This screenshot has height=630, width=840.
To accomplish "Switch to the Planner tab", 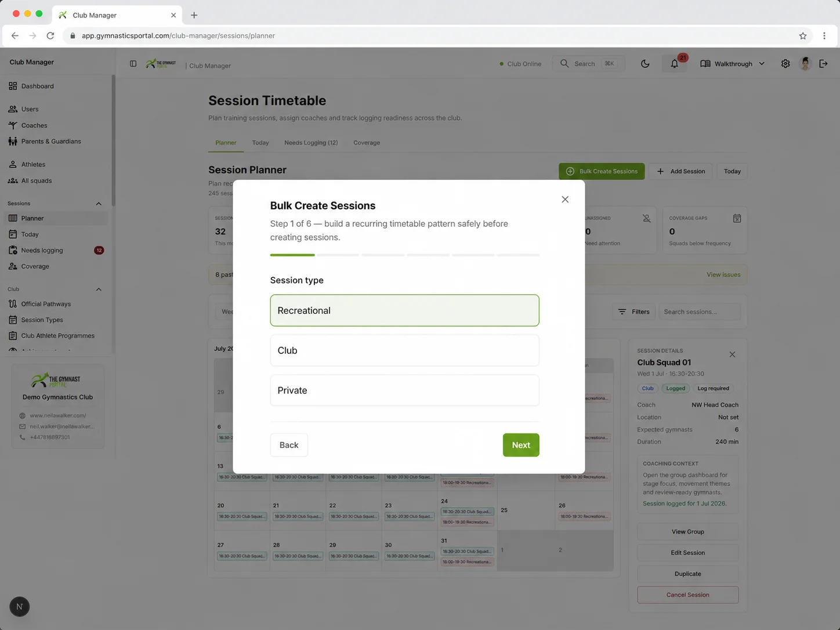I will (x=226, y=143).
